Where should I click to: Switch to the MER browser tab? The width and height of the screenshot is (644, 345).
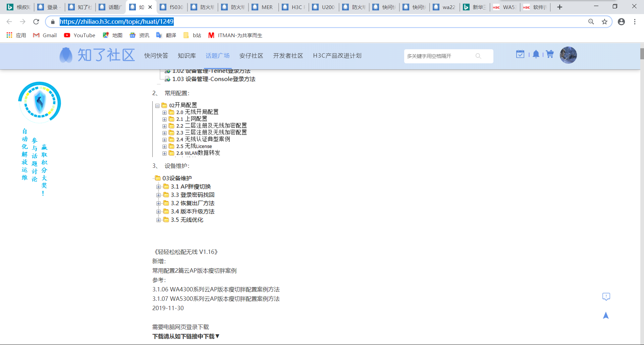click(263, 7)
